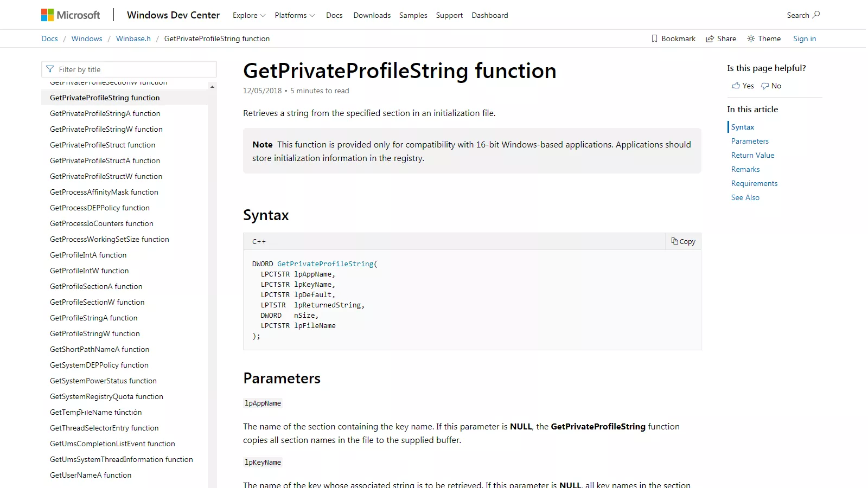Open GetPrivateProfileStructA function page
868x488 pixels.
tap(105, 160)
